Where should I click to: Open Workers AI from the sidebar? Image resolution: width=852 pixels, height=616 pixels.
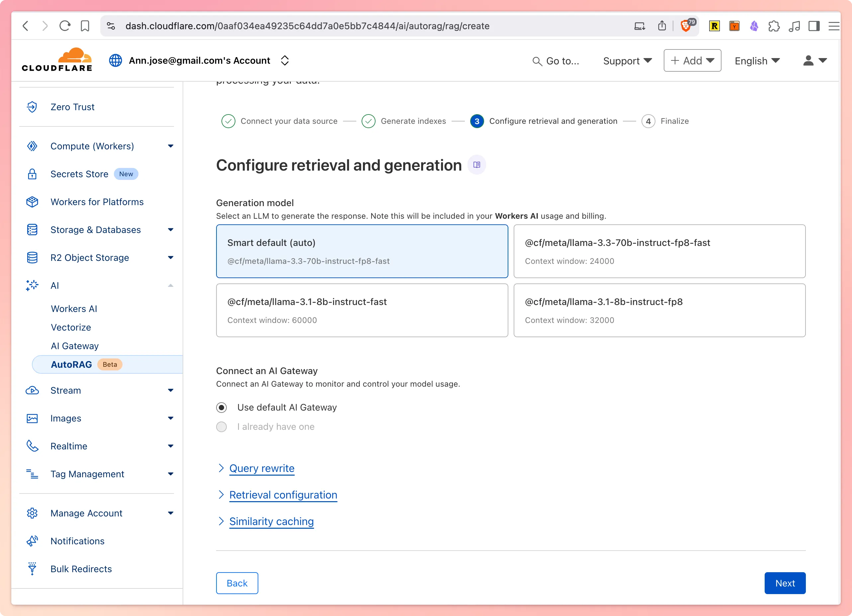pos(74,308)
